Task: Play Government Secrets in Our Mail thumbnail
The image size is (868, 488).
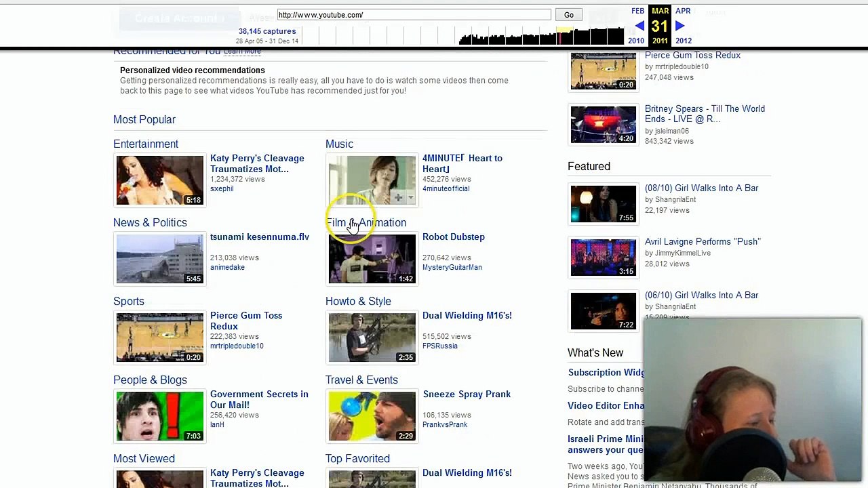Action: coord(159,415)
